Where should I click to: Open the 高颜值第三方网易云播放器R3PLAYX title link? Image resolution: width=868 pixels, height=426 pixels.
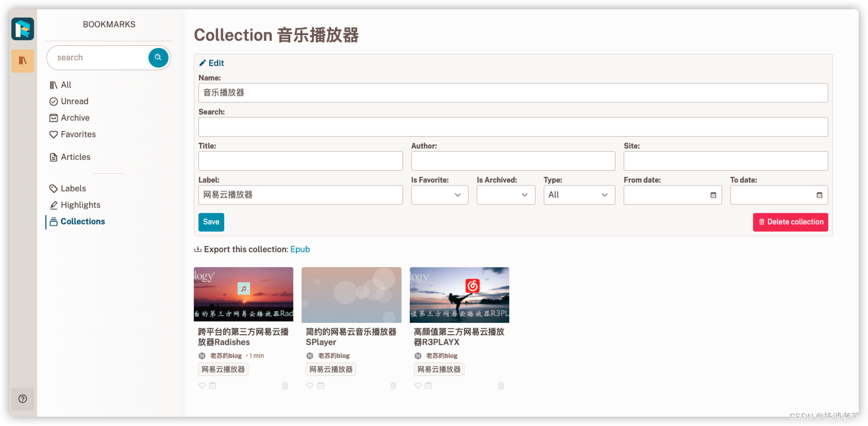[459, 337]
